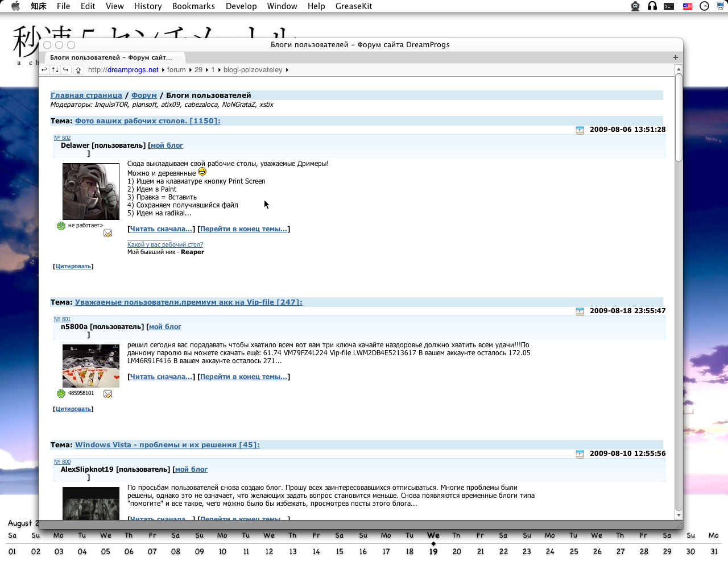Open the Help menu

click(x=316, y=6)
